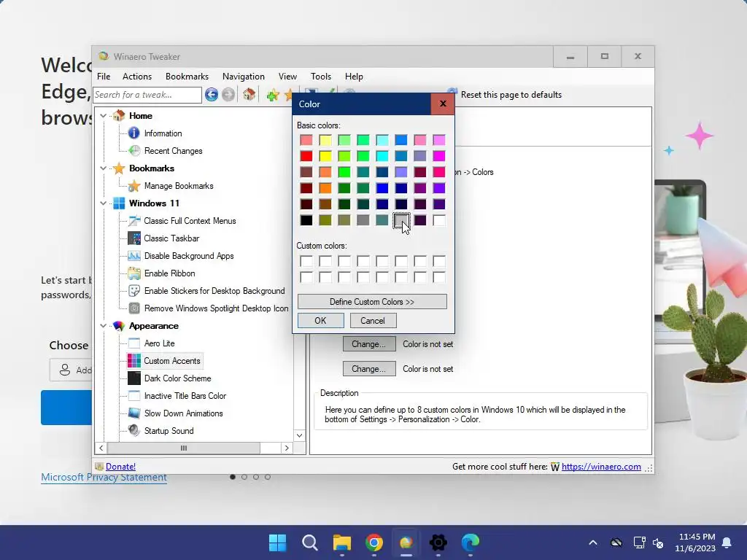Open taskbar Search magnifier
Image resolution: width=747 pixels, height=560 pixels.
tap(309, 542)
